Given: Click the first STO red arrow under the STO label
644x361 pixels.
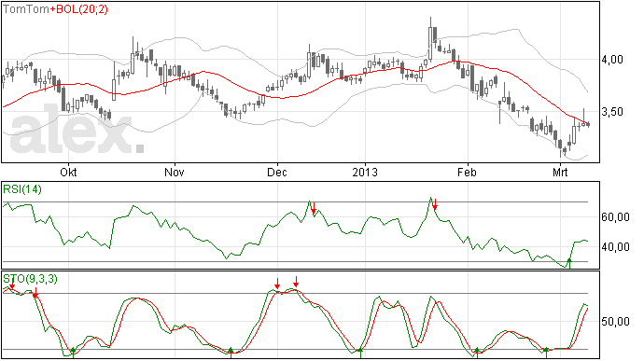Looking at the screenshot, I should coord(12,284).
